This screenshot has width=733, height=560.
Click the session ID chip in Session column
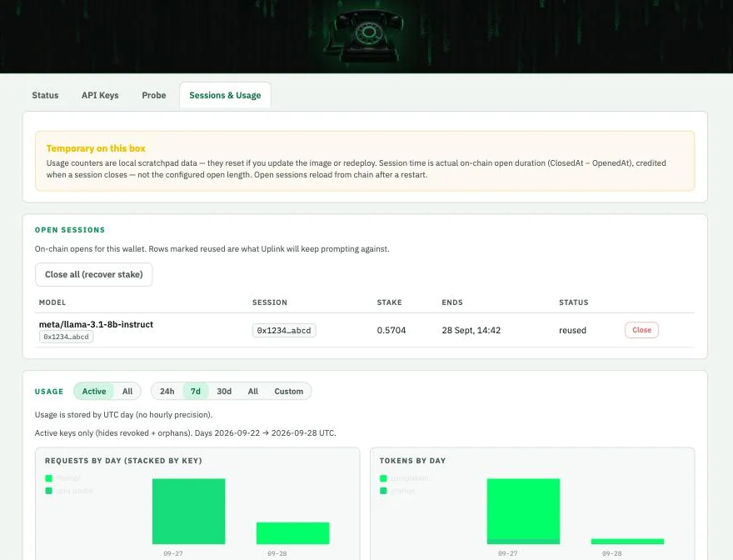pyautogui.click(x=284, y=330)
